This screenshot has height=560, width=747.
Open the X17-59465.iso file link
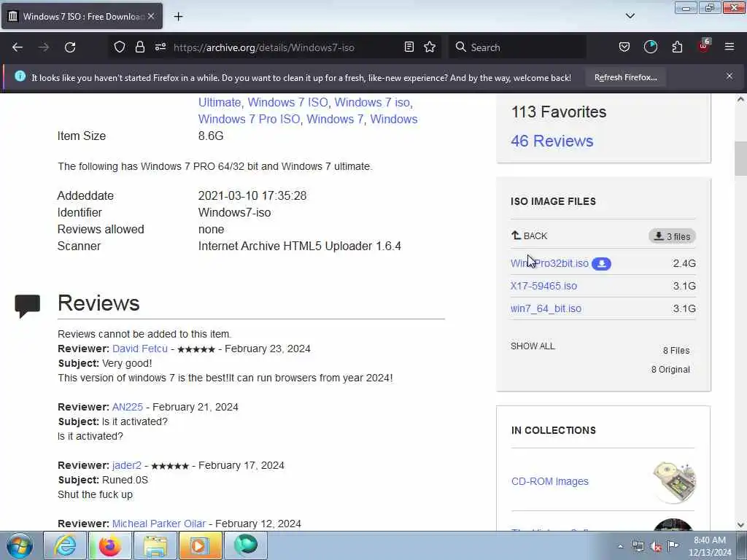pyautogui.click(x=543, y=286)
